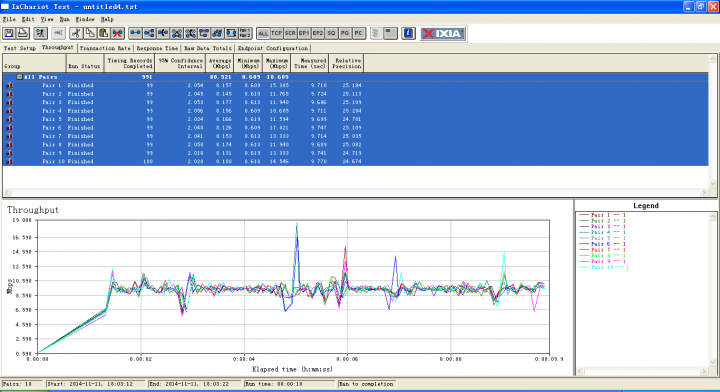The image size is (720, 392).
Task: Toggle the ALL filter button
Action: pyautogui.click(x=263, y=33)
